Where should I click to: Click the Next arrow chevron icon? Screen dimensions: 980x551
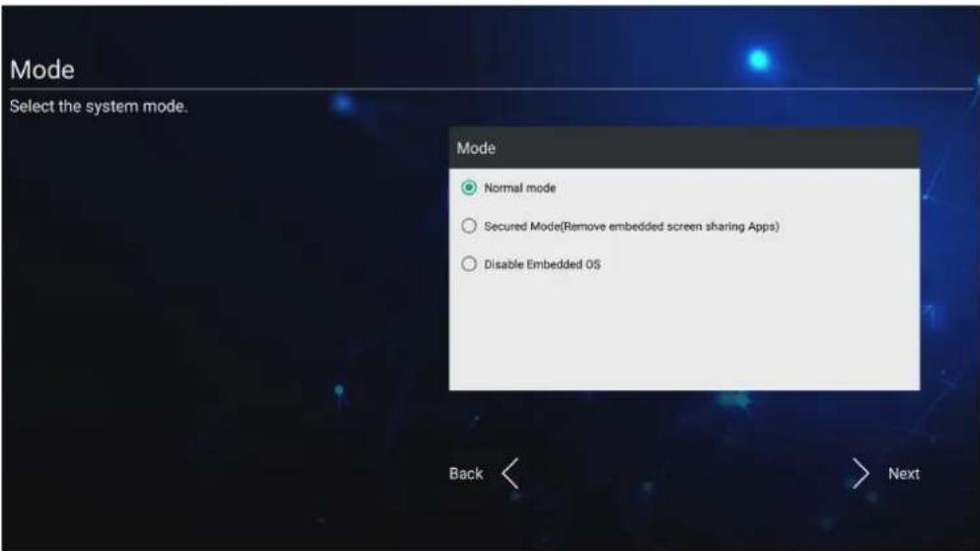pos(861,473)
